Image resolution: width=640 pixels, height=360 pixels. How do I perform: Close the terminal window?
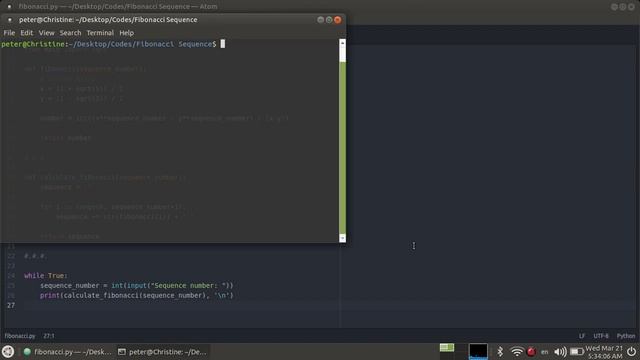coord(338,20)
